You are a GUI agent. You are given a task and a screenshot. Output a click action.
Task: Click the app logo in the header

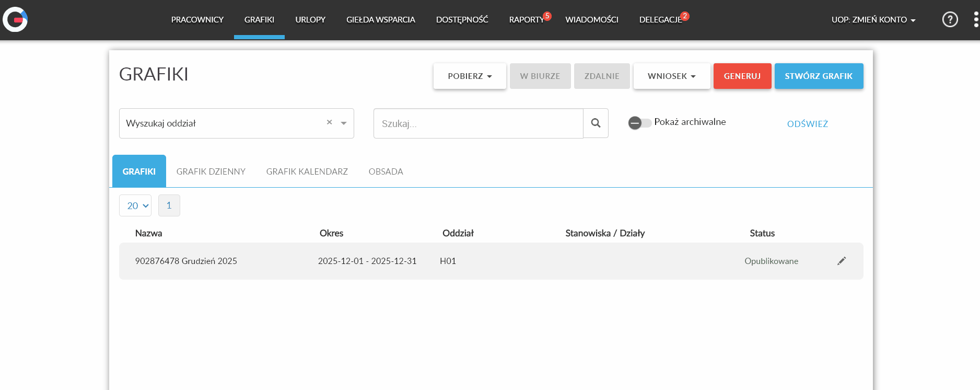(x=15, y=20)
